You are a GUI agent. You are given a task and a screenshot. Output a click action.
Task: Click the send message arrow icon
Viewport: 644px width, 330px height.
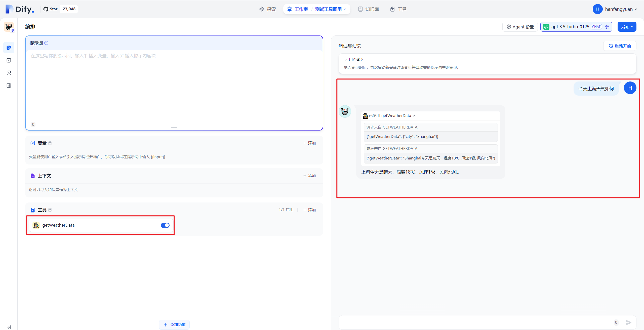pyautogui.click(x=629, y=322)
